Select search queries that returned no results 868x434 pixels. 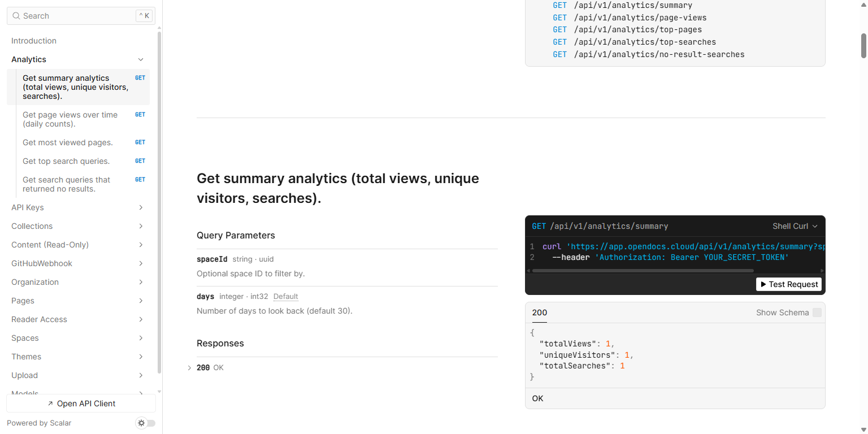coord(78,184)
